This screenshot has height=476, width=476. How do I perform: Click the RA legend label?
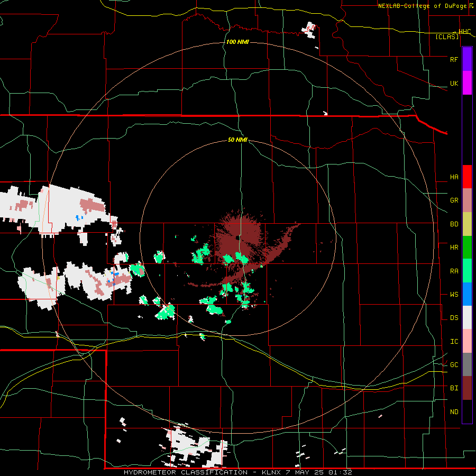[454, 271]
